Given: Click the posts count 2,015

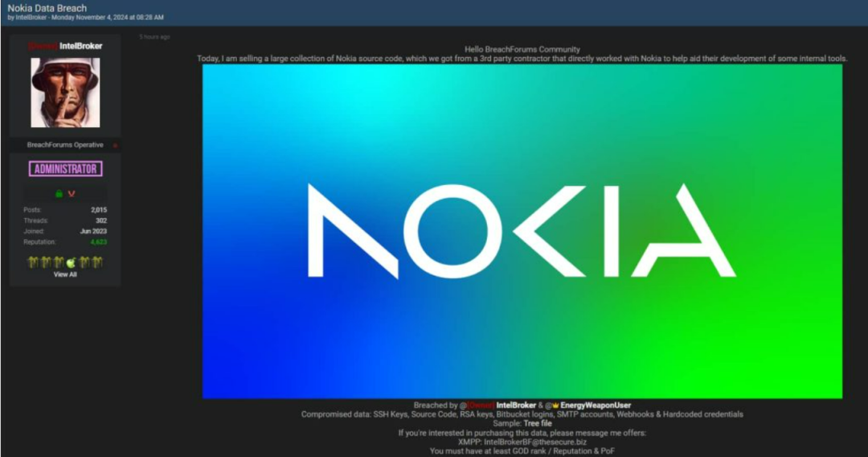Looking at the screenshot, I should pyautogui.click(x=98, y=210).
